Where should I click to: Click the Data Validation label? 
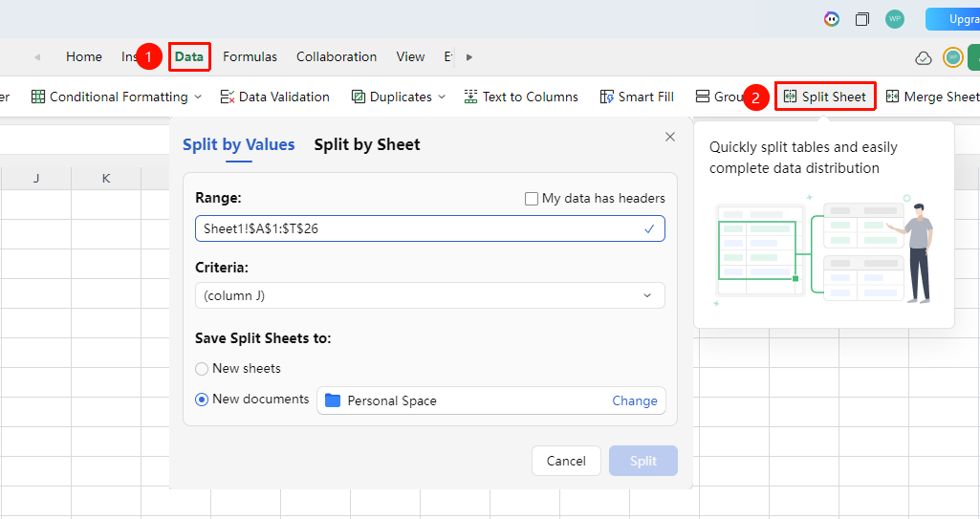click(x=284, y=97)
